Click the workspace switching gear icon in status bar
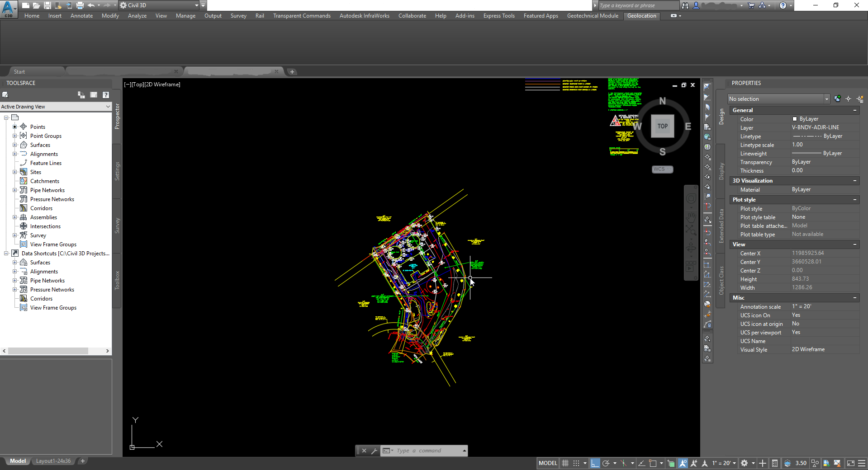This screenshot has width=868, height=470. pos(745,463)
